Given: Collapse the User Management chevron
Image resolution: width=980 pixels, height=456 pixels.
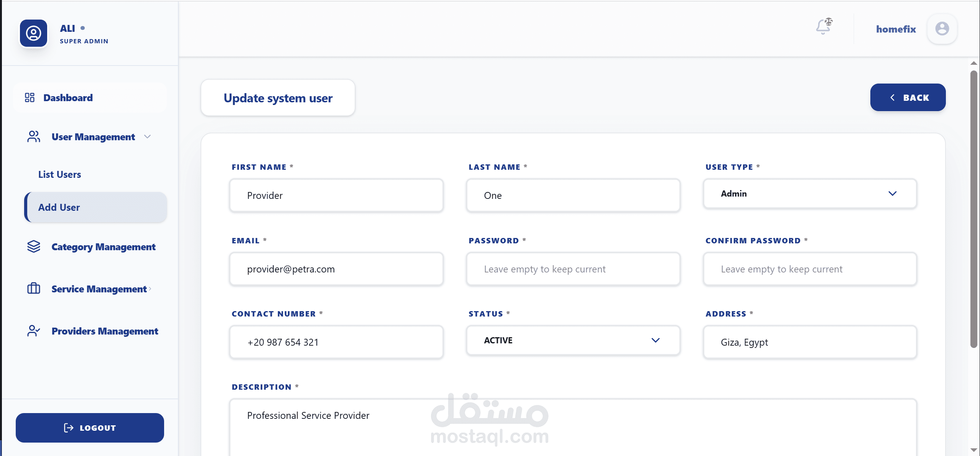Looking at the screenshot, I should (147, 137).
